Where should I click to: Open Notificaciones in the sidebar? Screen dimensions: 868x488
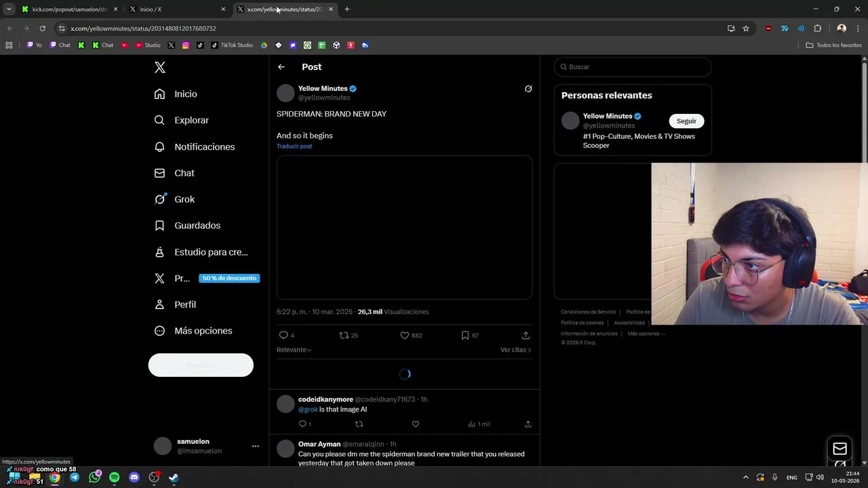click(195, 146)
